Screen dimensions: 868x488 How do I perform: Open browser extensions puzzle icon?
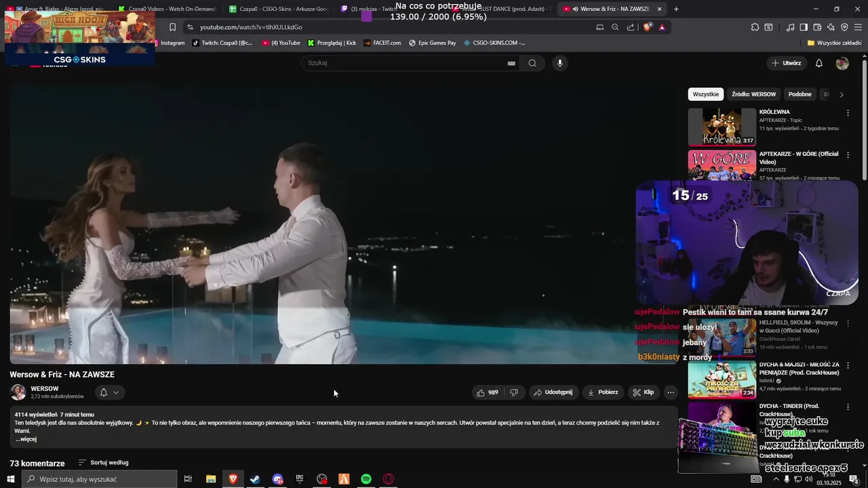(x=755, y=27)
